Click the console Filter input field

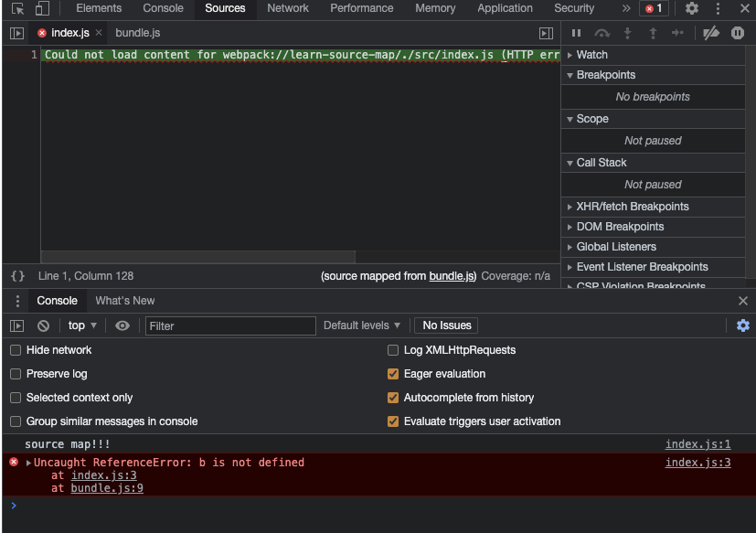pos(230,326)
